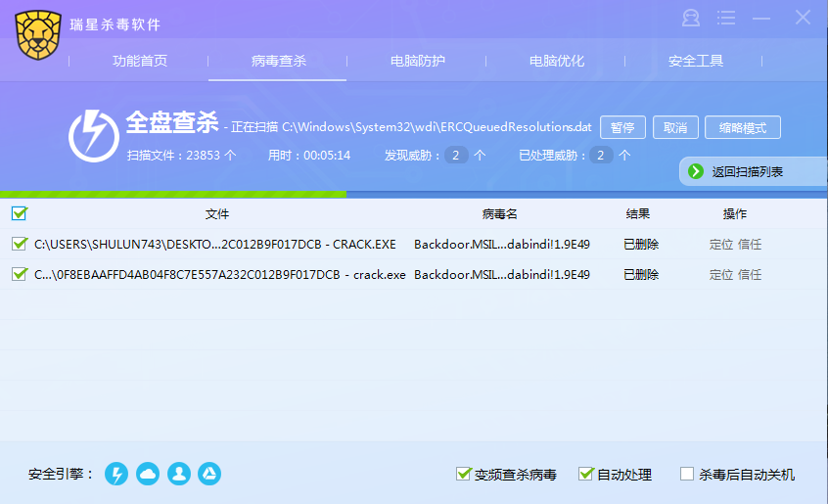Go to the 功能首页 tab
This screenshot has width=828, height=504.
point(139,62)
